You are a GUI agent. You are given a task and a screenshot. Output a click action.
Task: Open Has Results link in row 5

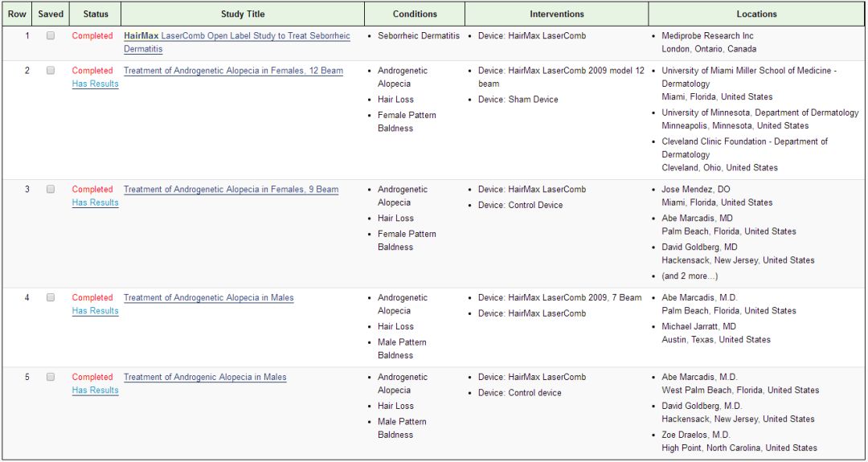95,390
